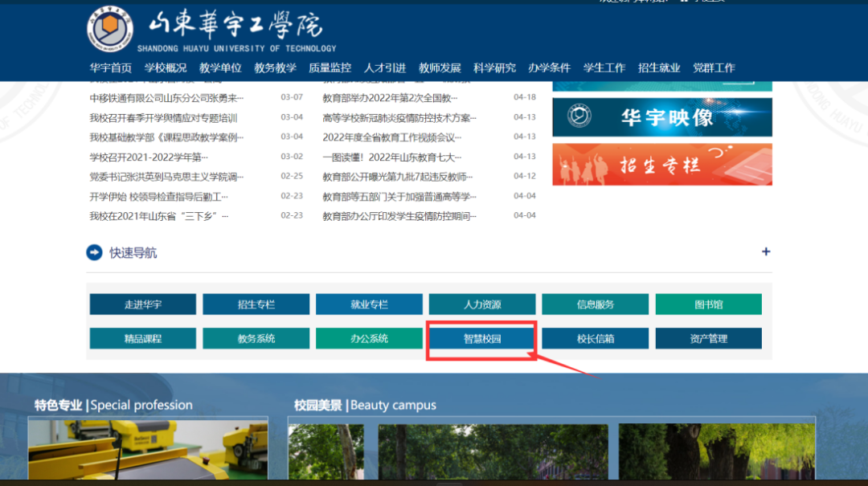
Task: Click the university logo emblem
Action: [x=110, y=29]
